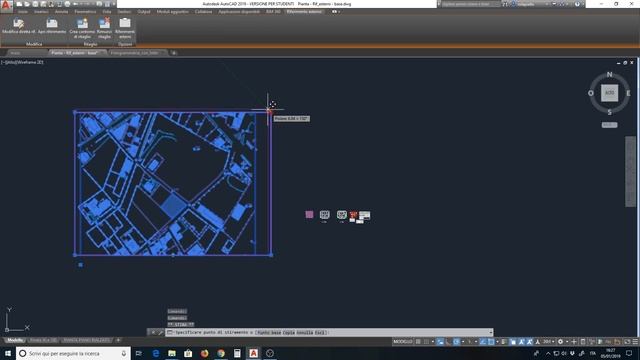The image size is (640, 360).
Task: Expand the workspace switching dropdown arrow
Action: click(567, 342)
